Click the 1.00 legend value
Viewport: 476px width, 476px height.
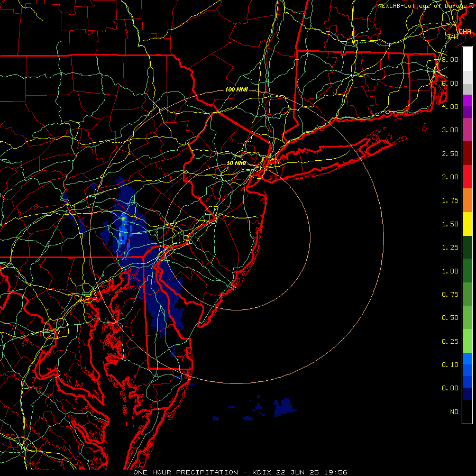(x=450, y=271)
